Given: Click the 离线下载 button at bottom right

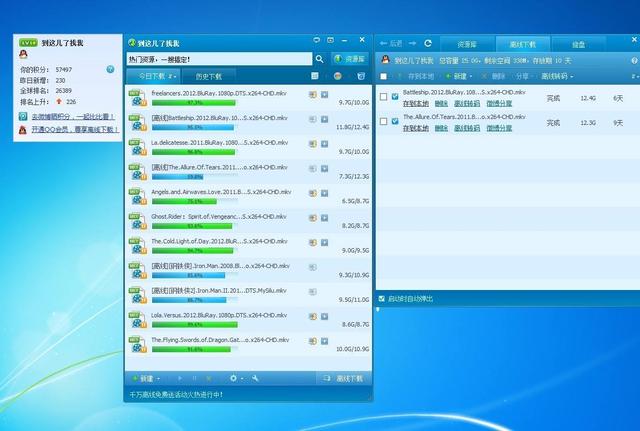Looking at the screenshot, I should 344,378.
